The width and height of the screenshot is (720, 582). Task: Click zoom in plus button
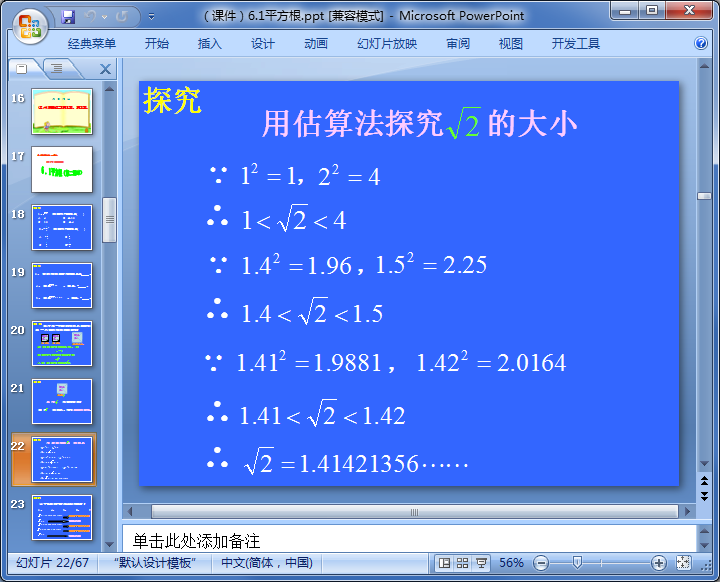[659, 563]
